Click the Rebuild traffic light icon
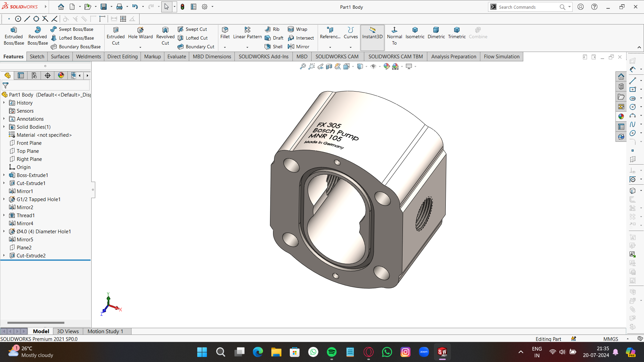 coord(182,7)
